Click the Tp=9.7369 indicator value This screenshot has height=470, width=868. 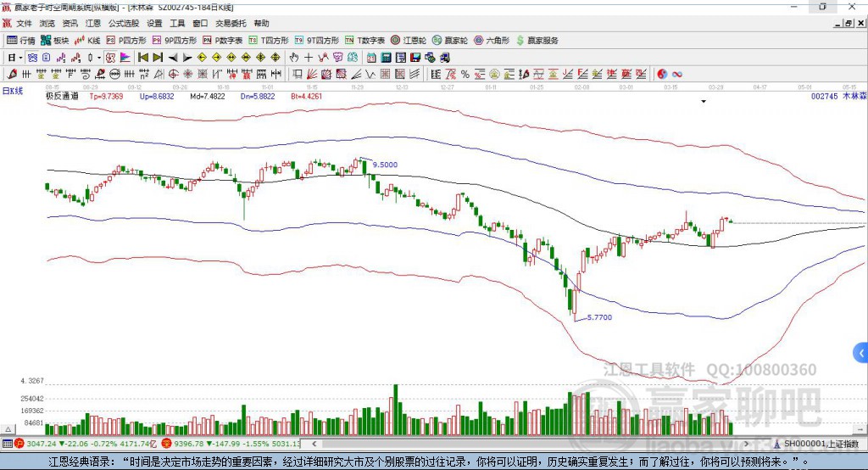point(106,96)
